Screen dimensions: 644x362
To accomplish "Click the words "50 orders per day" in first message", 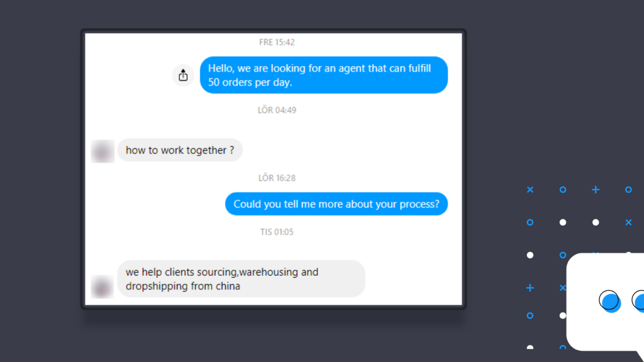I will [250, 82].
